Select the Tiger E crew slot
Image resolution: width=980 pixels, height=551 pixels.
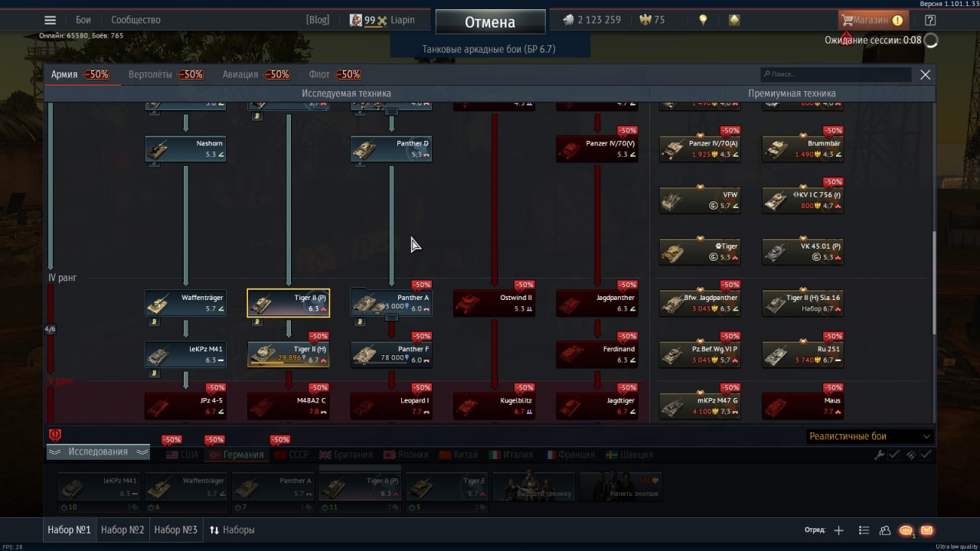click(446, 487)
